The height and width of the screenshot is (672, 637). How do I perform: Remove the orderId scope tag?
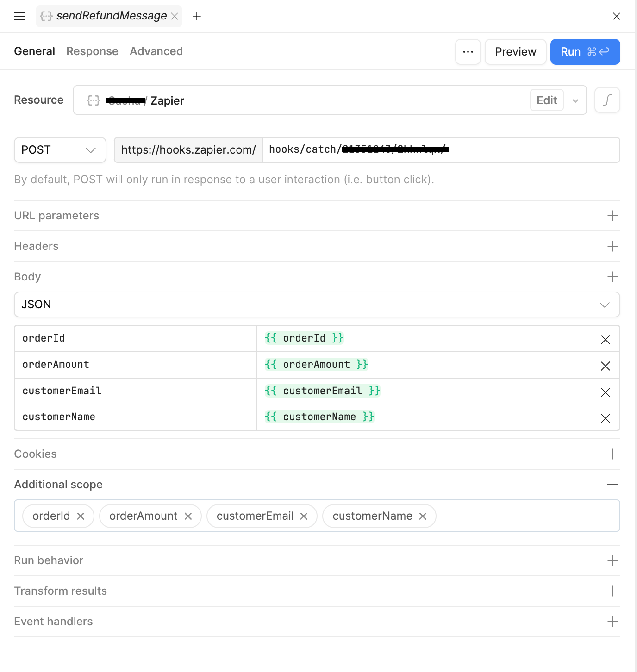[x=81, y=516]
